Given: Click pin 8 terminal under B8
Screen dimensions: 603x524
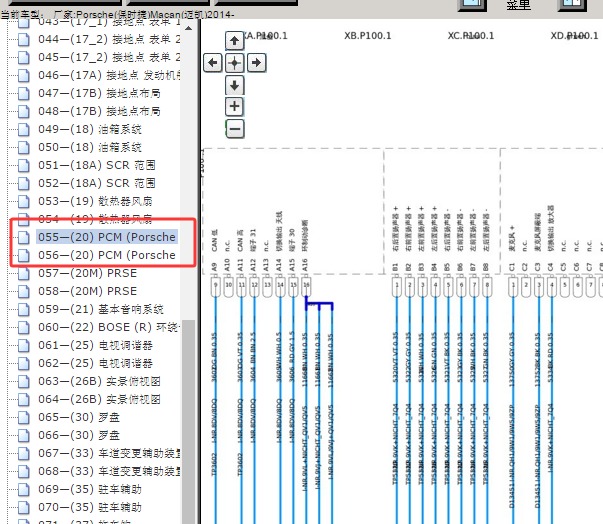Looking at the screenshot, I should click(x=487, y=287).
